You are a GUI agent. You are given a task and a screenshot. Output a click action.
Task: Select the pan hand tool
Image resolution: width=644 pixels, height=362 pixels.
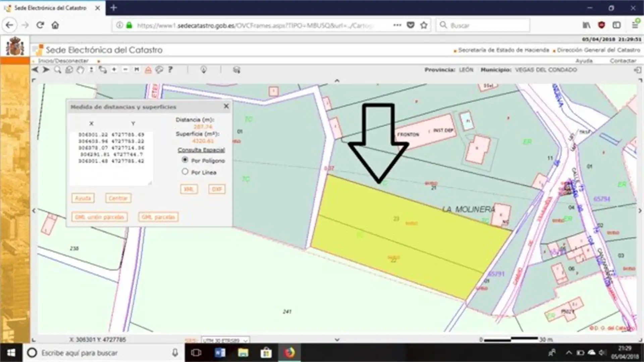click(80, 70)
